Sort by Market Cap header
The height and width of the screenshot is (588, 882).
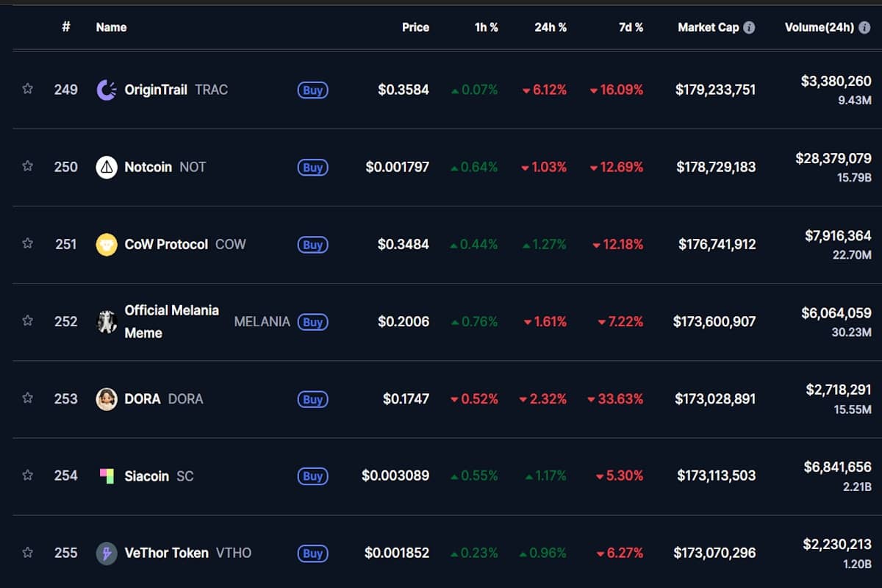tap(709, 27)
